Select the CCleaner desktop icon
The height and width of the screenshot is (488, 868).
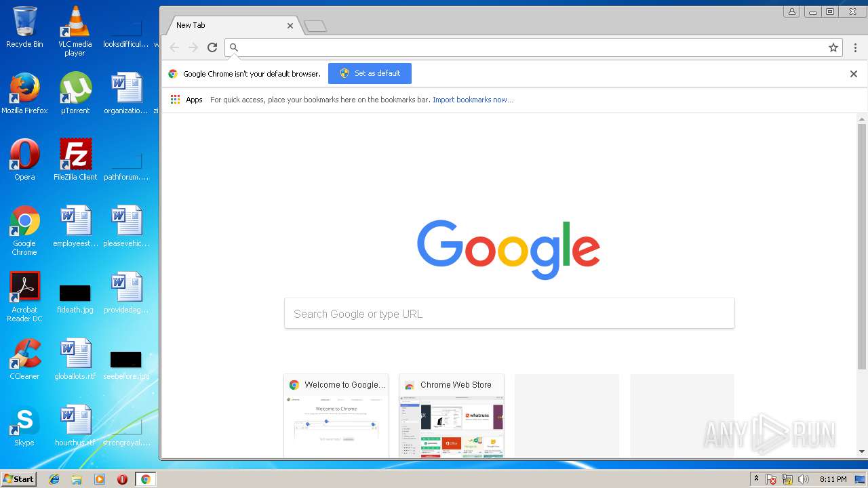pyautogui.click(x=24, y=359)
